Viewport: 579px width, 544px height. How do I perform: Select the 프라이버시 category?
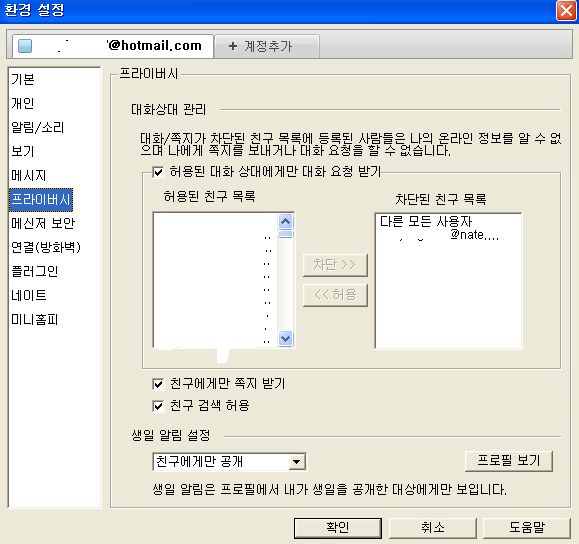[x=41, y=200]
